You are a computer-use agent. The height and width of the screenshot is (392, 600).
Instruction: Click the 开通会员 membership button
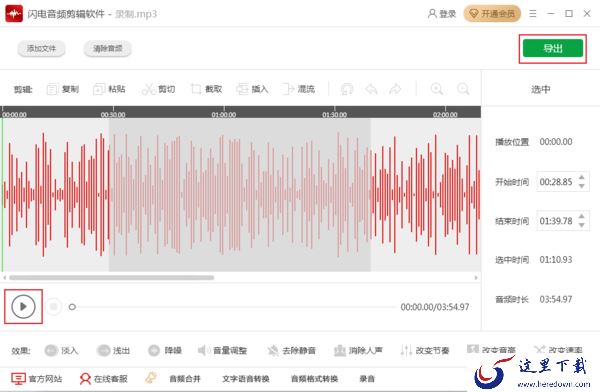[x=492, y=14]
